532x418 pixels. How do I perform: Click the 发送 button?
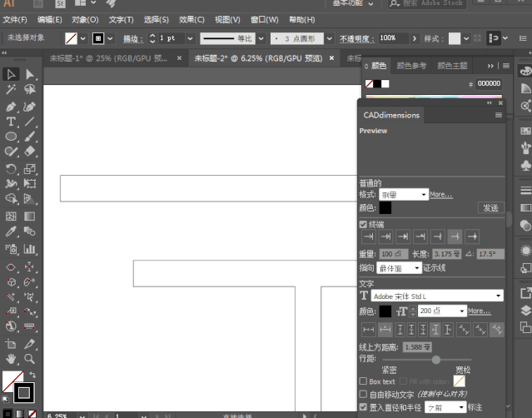coord(491,207)
